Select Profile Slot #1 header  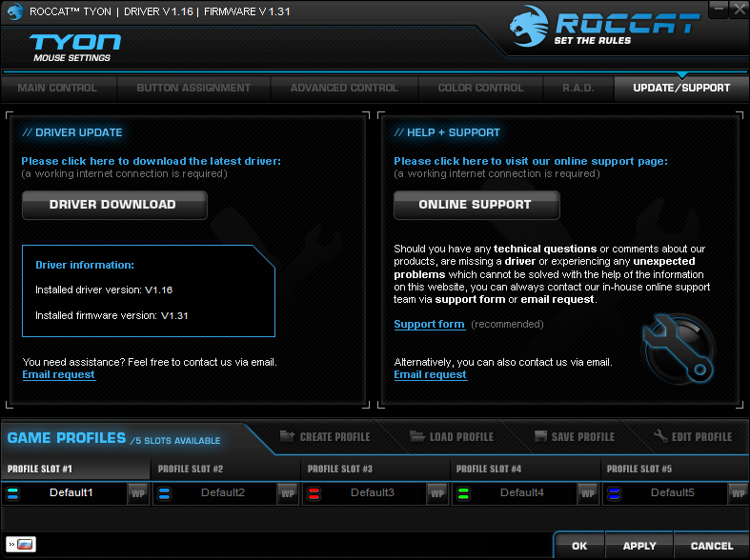[x=75, y=469]
